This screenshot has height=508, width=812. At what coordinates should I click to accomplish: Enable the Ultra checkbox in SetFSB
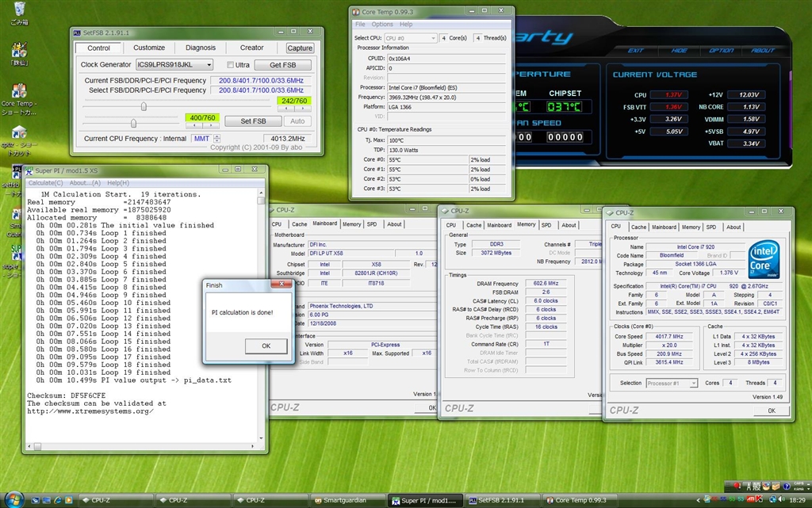(231, 65)
